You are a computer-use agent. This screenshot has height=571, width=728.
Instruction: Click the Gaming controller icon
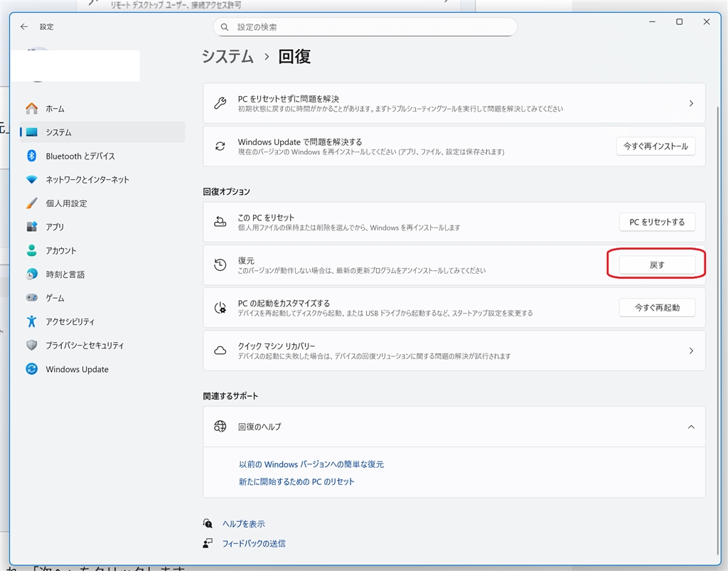click(x=31, y=297)
